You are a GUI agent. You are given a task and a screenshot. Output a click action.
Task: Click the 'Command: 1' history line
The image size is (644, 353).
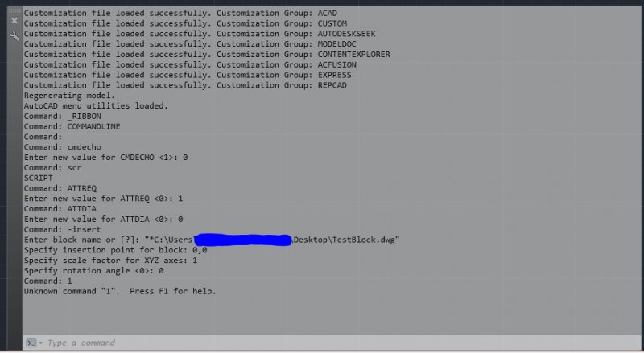[48, 281]
